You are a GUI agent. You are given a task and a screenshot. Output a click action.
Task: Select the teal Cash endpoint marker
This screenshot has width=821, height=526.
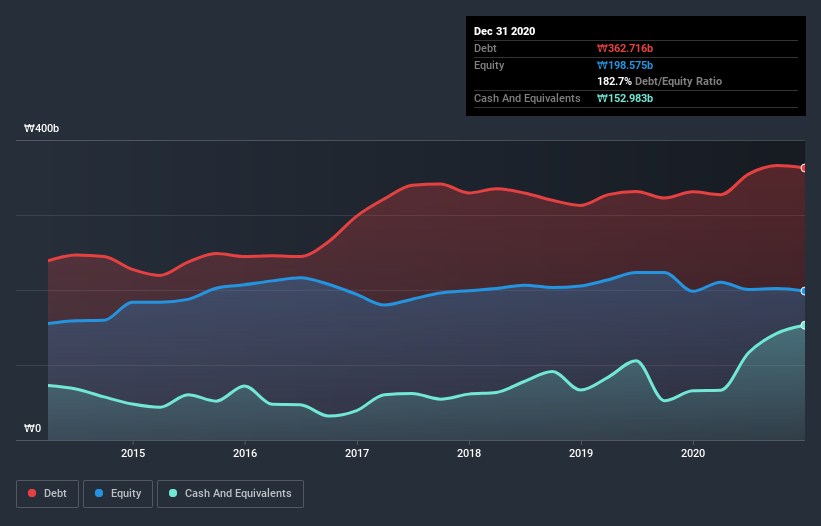[x=804, y=326]
